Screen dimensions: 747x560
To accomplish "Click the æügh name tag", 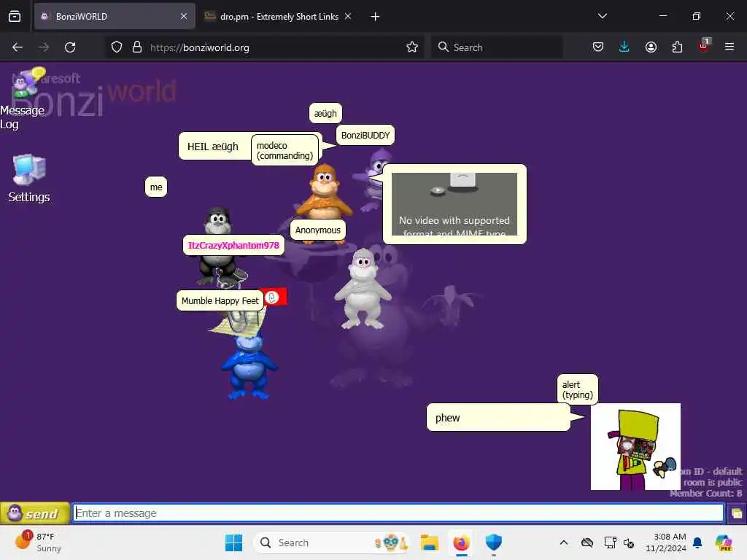I will pyautogui.click(x=325, y=113).
